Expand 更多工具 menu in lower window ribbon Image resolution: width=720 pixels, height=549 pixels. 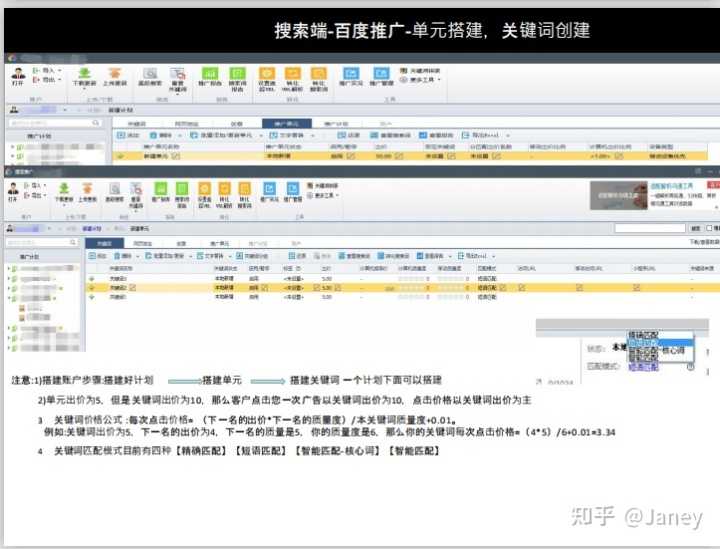[x=323, y=195]
